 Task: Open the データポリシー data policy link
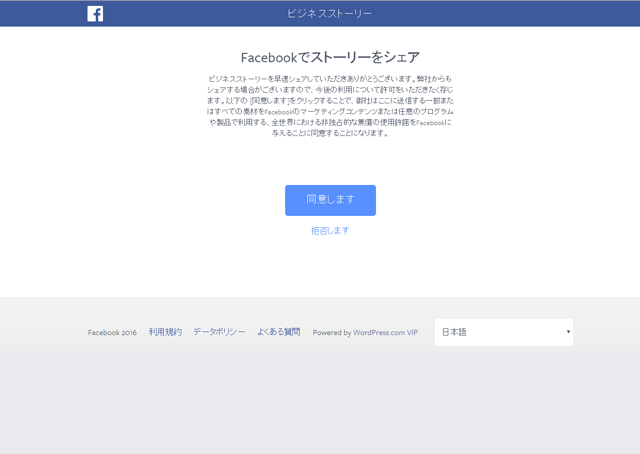click(x=219, y=332)
